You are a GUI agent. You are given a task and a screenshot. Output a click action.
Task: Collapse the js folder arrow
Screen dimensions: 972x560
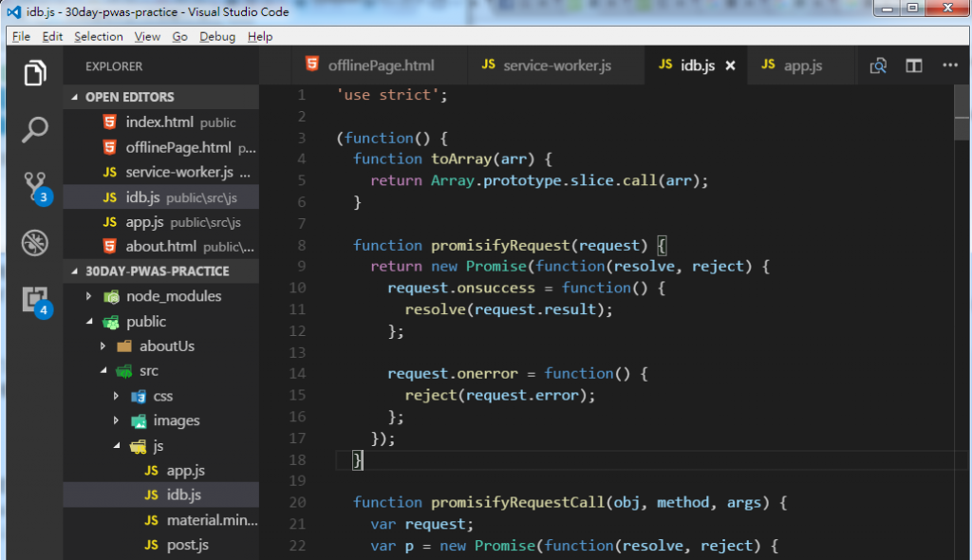coord(117,445)
